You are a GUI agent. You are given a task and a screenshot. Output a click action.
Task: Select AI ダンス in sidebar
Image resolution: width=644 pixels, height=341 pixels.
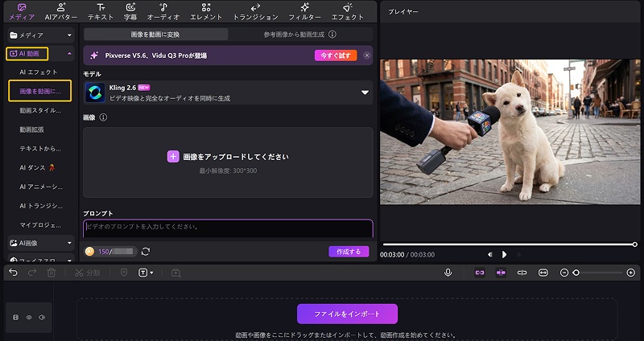tap(37, 167)
